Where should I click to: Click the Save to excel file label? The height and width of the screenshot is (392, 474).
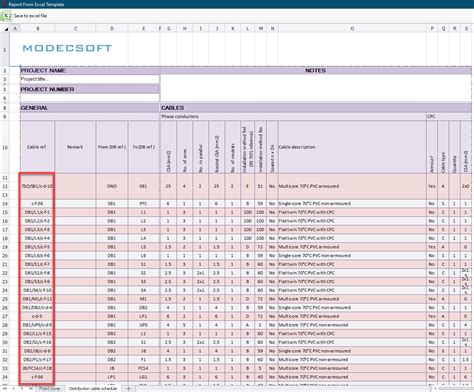pyautogui.click(x=30, y=16)
